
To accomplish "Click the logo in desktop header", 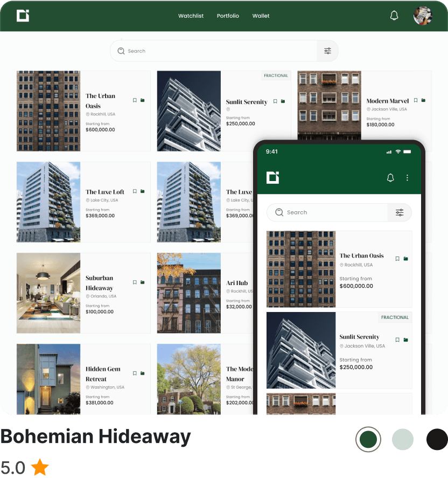I will tap(23, 16).
